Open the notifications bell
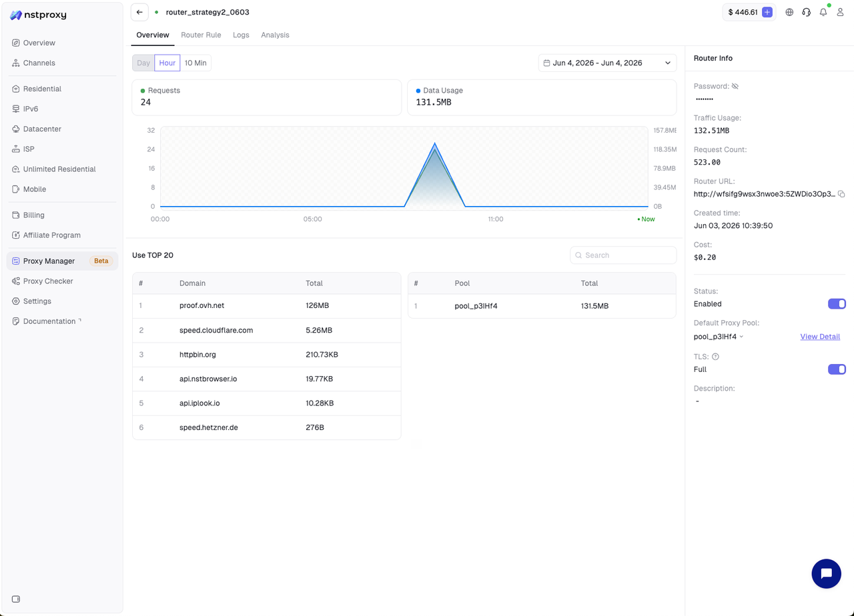Screen dimensions: 854x616 tap(823, 12)
